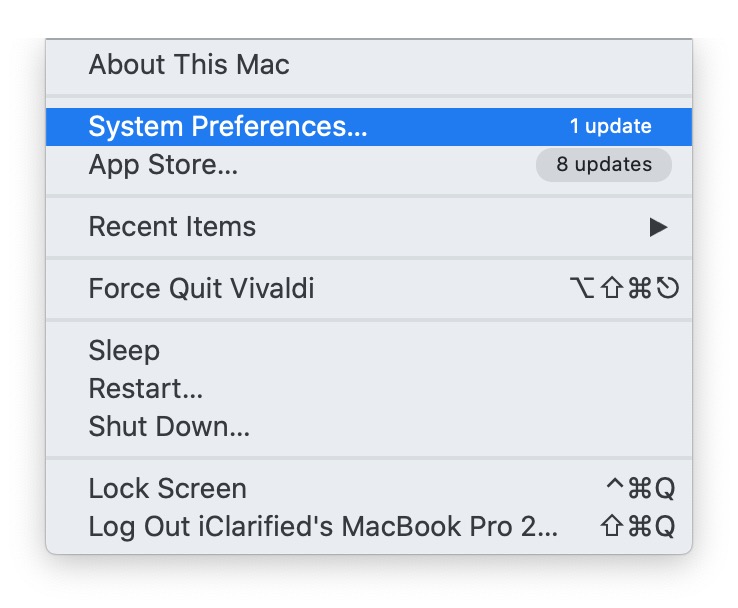
Task: Expand Recent Items submenu arrow
Action: (x=658, y=227)
